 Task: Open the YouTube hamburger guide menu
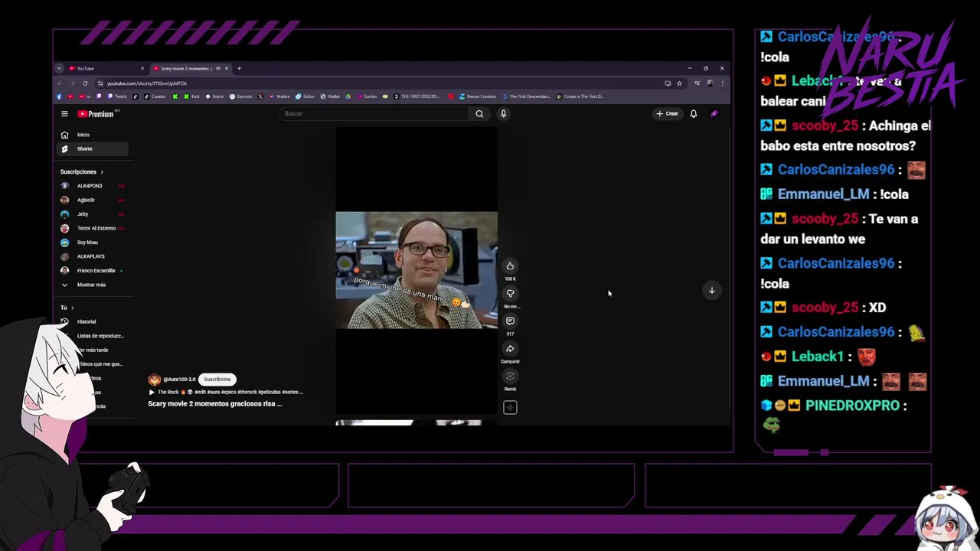64,114
